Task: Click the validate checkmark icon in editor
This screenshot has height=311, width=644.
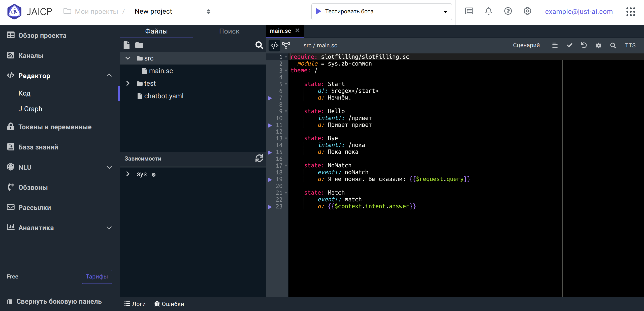Action: point(569,45)
